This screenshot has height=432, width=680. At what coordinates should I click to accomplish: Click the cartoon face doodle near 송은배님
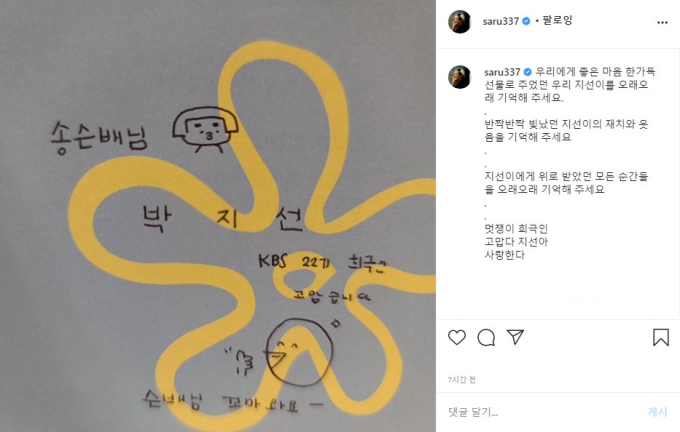pos(205,129)
